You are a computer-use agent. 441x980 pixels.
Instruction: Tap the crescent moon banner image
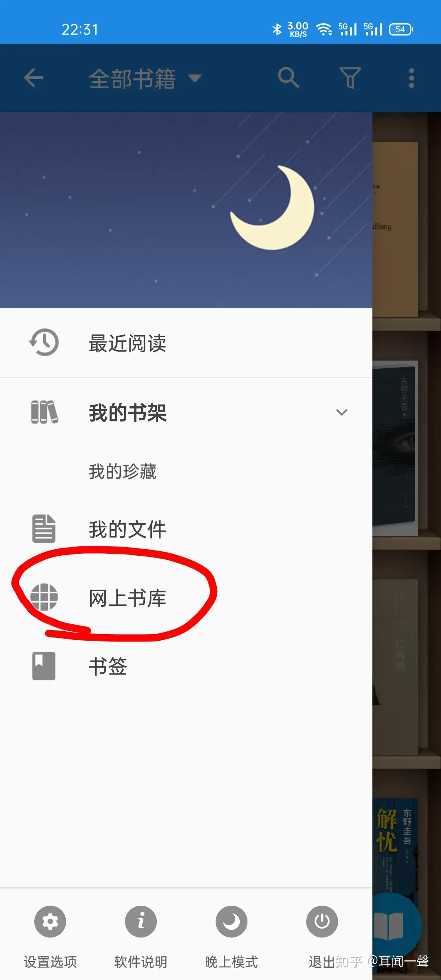tap(186, 210)
